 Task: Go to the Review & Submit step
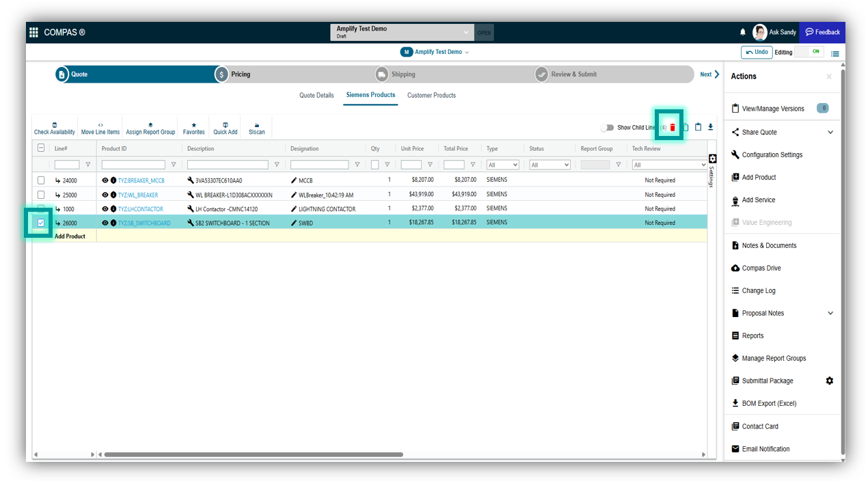click(x=566, y=74)
